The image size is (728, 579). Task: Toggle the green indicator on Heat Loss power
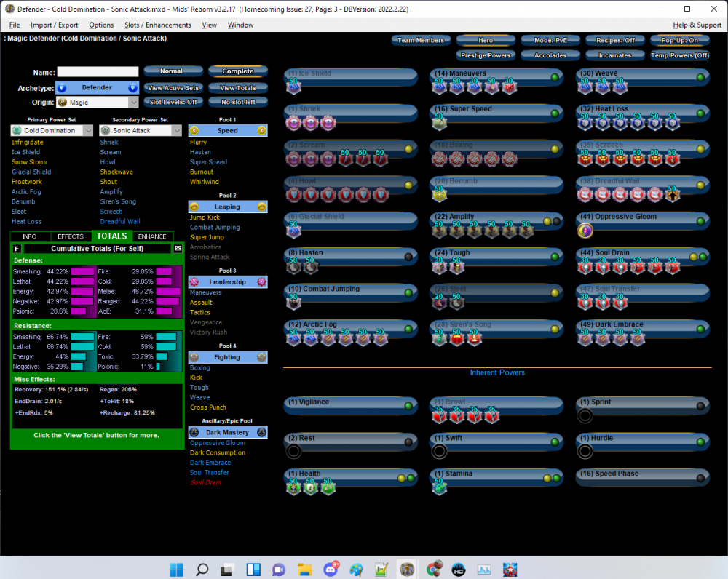[700, 113]
